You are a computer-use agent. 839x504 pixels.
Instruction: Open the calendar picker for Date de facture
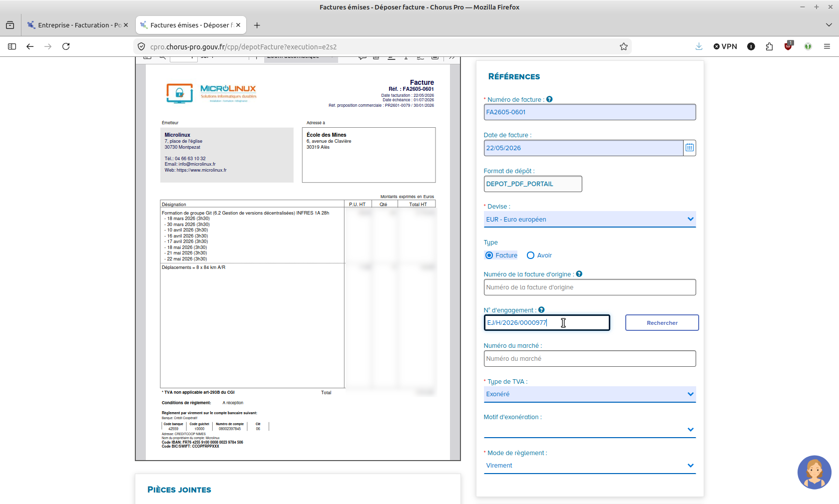point(690,148)
